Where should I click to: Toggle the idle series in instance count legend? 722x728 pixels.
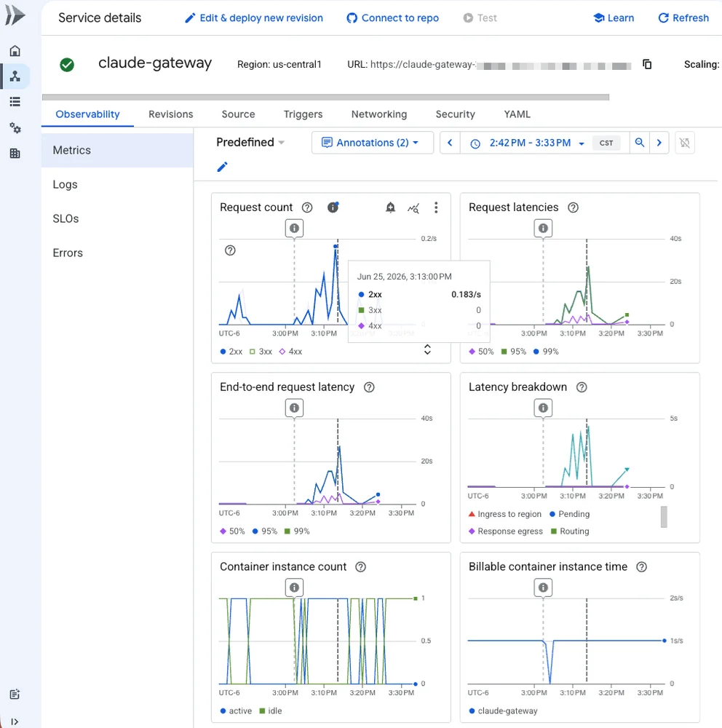(270, 711)
